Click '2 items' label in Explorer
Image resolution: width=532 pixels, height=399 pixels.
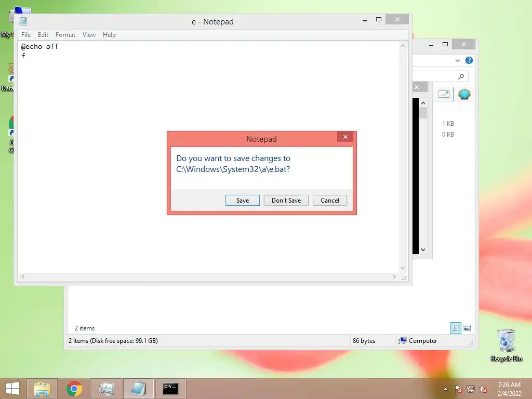tap(85, 328)
